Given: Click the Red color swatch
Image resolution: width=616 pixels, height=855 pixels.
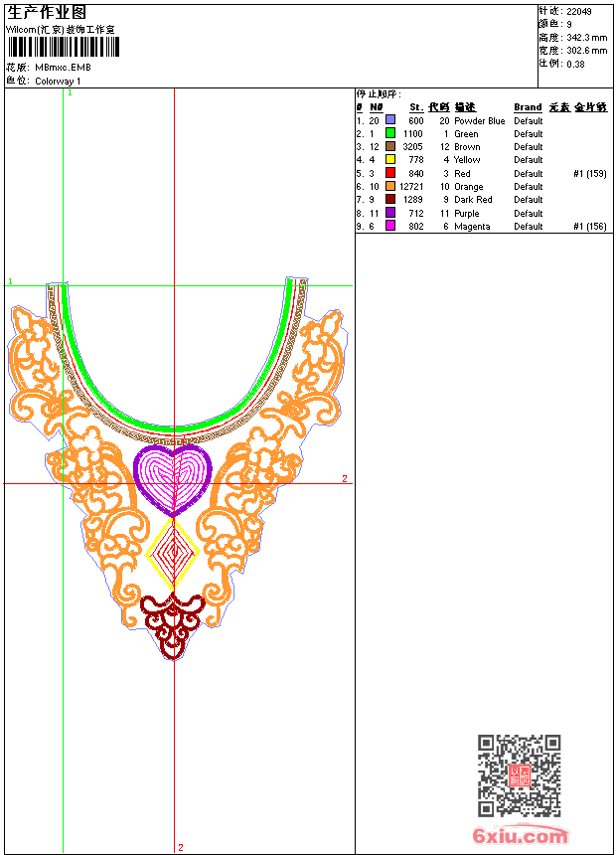Looking at the screenshot, I should (x=390, y=173).
